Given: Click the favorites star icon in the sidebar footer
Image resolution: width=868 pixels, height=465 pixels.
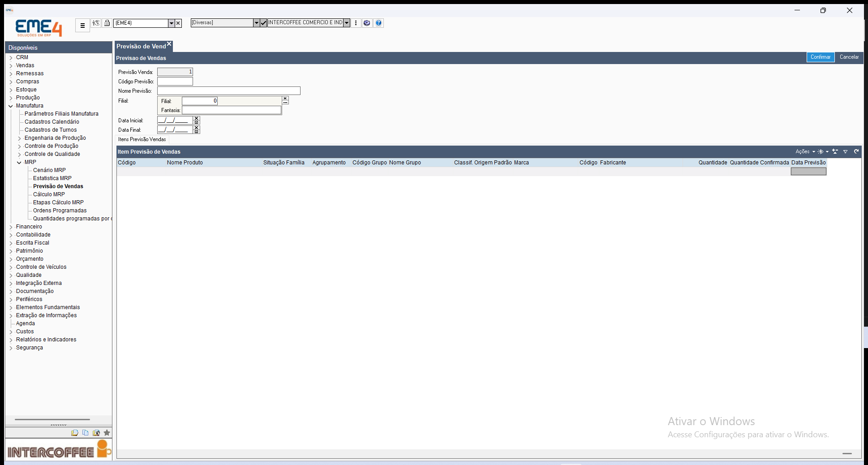Looking at the screenshot, I should pyautogui.click(x=107, y=433).
